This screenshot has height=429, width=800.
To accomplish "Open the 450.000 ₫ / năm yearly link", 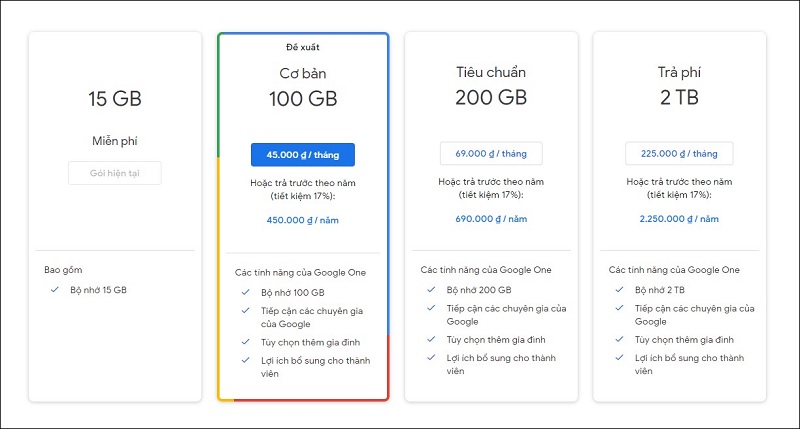I will coord(303,220).
